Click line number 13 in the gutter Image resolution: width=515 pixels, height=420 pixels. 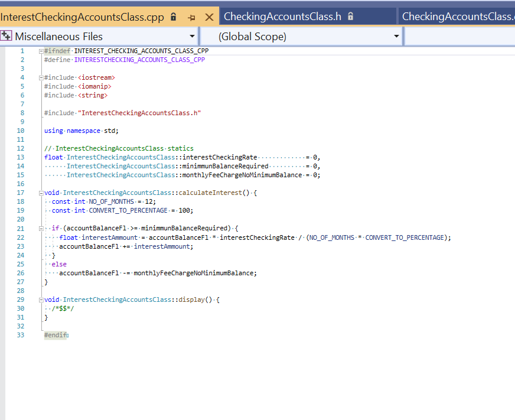coord(20,157)
